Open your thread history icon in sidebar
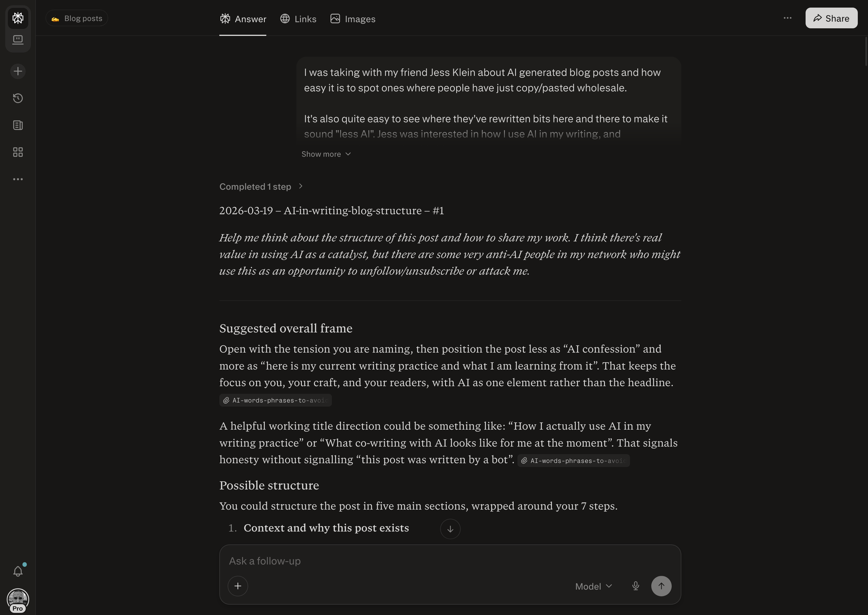868x615 pixels. tap(18, 98)
